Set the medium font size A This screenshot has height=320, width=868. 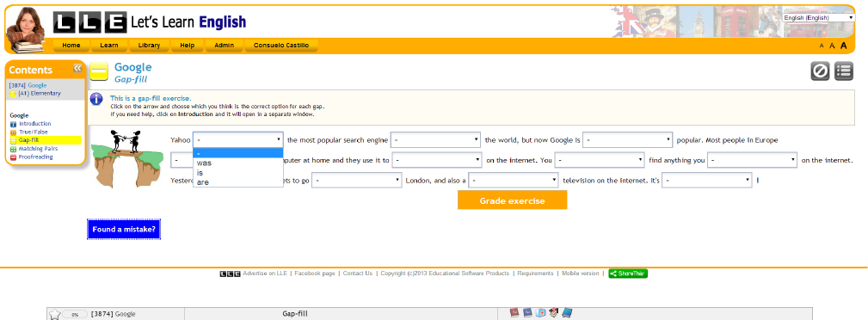832,46
